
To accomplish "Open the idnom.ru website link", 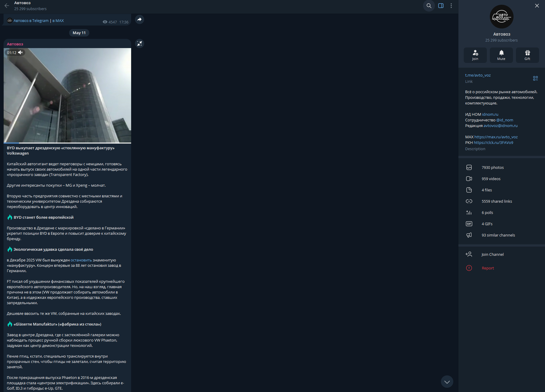I will click(490, 115).
